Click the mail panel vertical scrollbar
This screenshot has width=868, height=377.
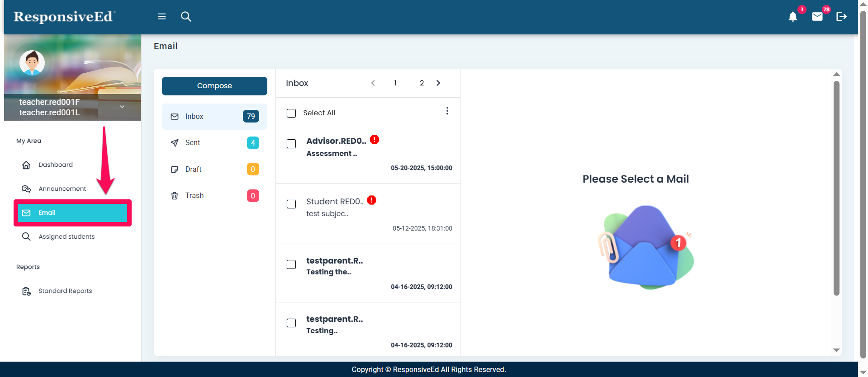click(836, 188)
